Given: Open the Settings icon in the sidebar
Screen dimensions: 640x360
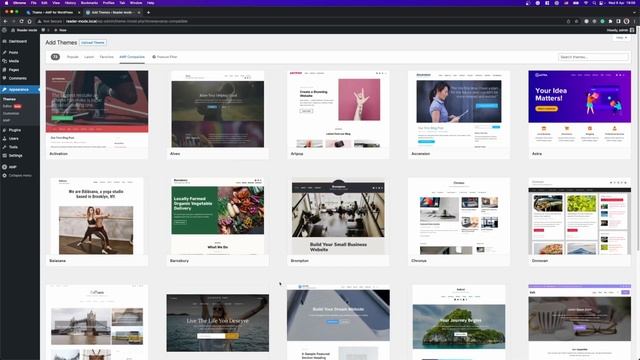Looking at the screenshot, I should pos(4,156).
